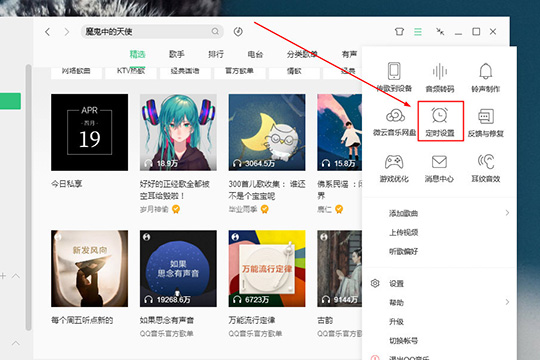Viewport: 540px width, 360px height.
Task: Click the orange verified badge beside 岁月神偷
Action: [176, 209]
